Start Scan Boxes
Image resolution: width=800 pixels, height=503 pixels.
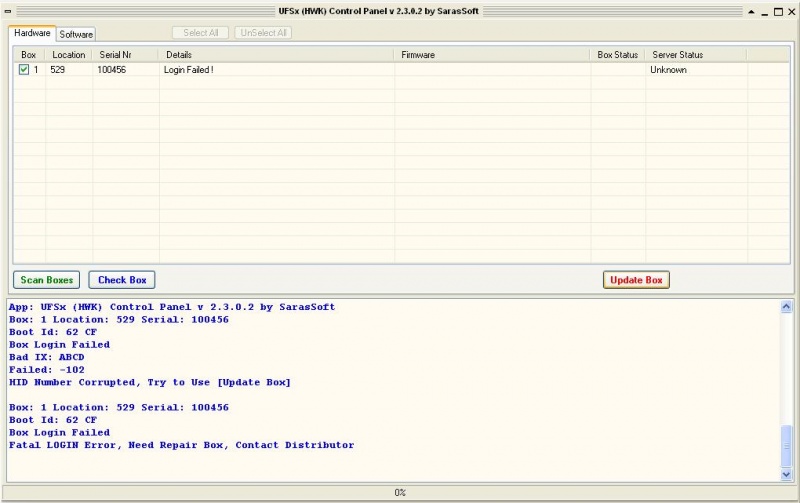coord(46,280)
